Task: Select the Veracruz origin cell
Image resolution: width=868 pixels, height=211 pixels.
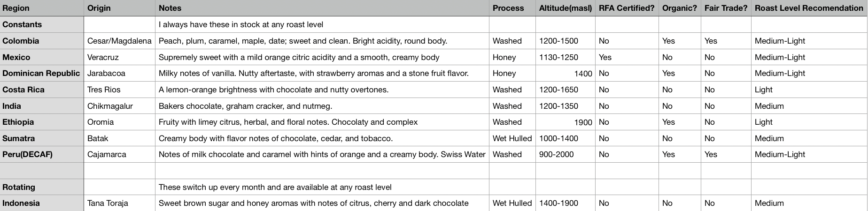Action: (119, 57)
